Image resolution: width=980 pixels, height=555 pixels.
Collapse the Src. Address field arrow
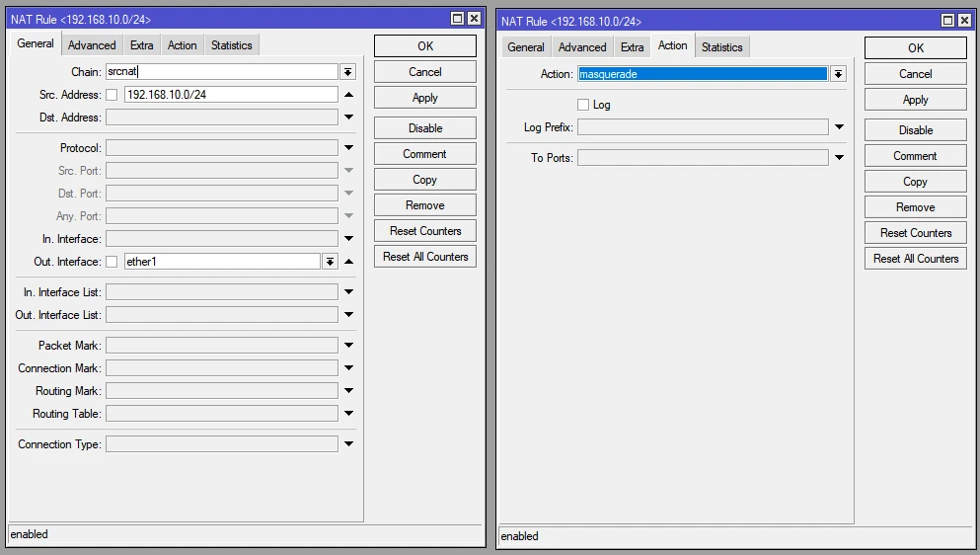point(348,95)
